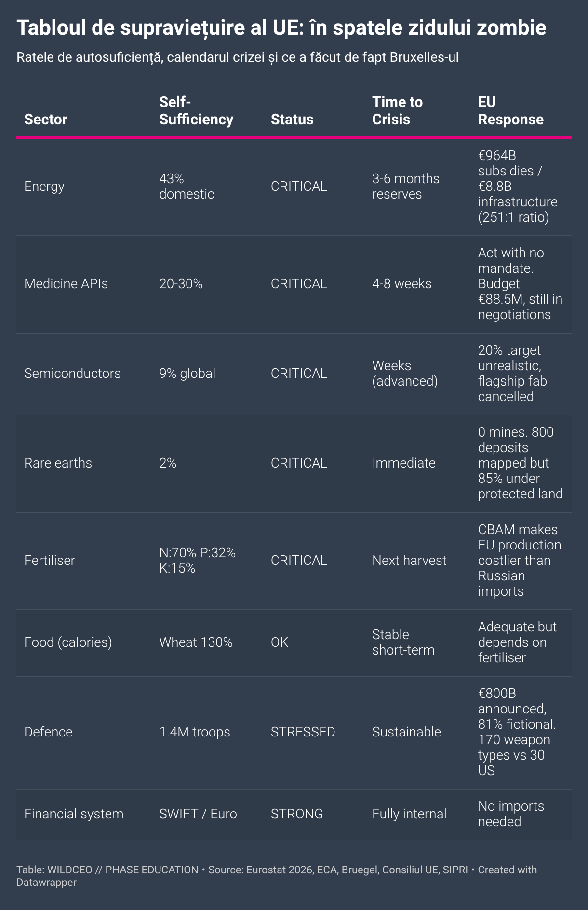
Task: Select the Food (calories) row label
Action: coord(68,642)
